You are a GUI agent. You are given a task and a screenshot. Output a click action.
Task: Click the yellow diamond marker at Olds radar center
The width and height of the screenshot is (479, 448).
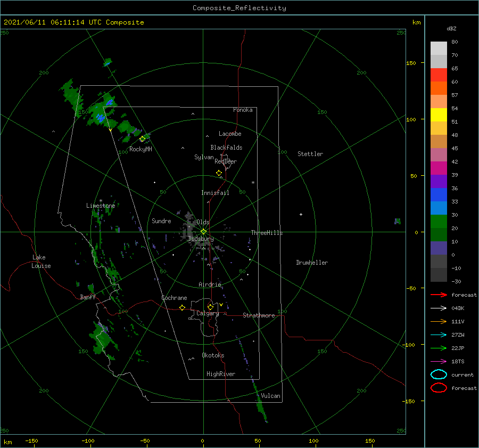click(203, 232)
